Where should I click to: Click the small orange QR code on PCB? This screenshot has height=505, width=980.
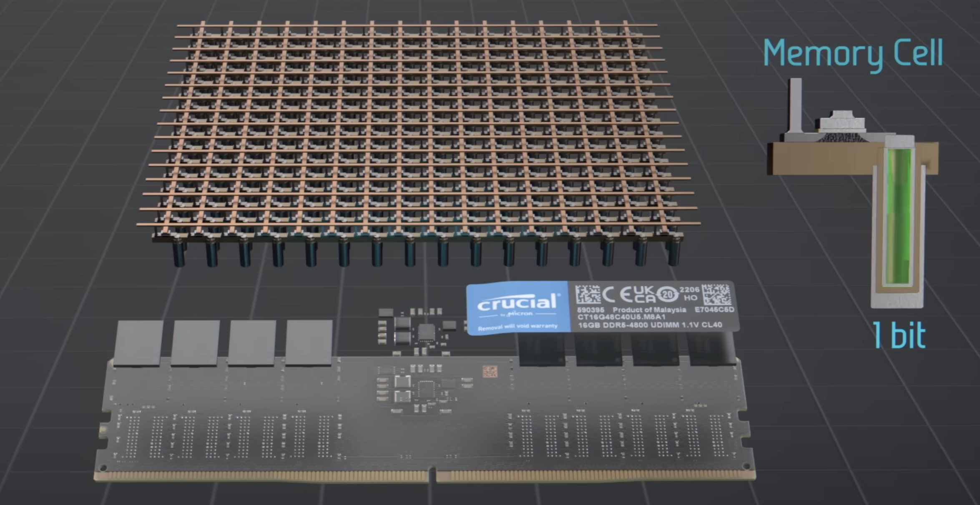pyautogui.click(x=490, y=371)
